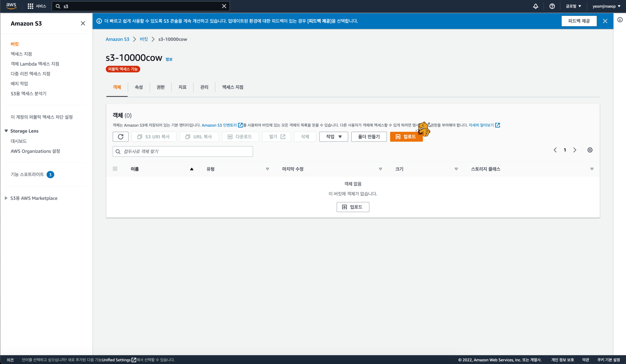Click the AWS logo home icon
This screenshot has width=626, height=364.
[11, 6]
